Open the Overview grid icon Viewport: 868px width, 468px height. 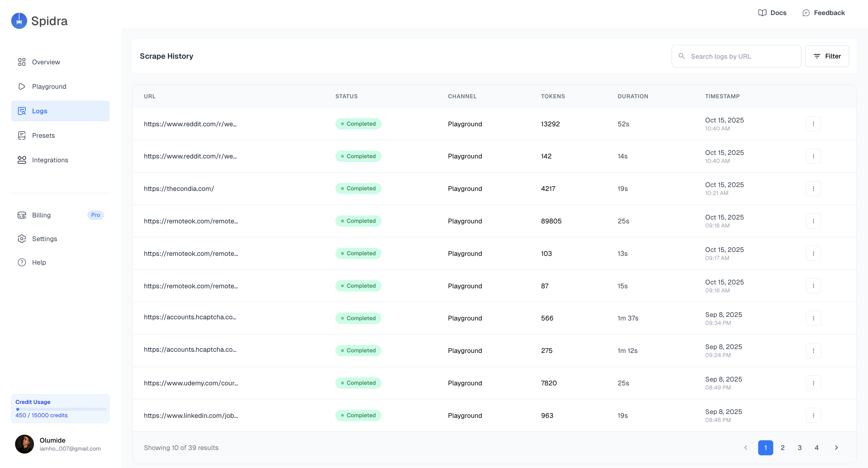click(x=22, y=62)
